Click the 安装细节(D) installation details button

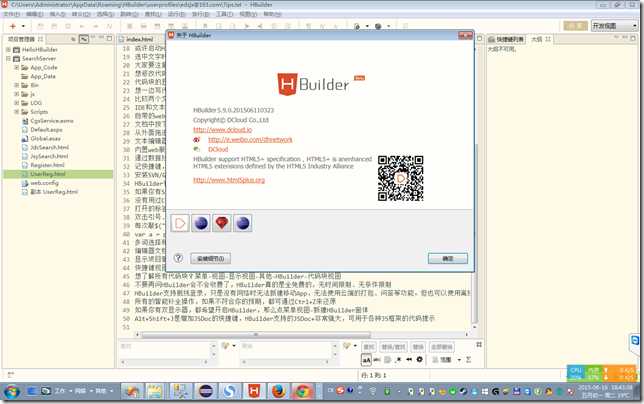210,259
